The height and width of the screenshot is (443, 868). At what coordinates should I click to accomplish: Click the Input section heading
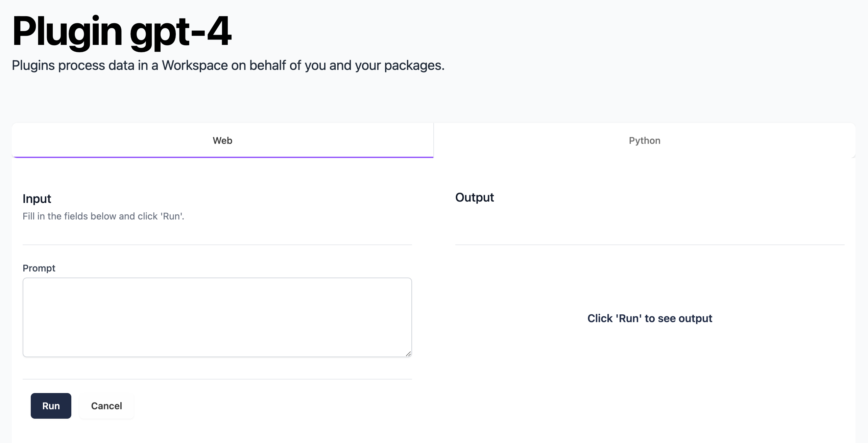tap(37, 199)
